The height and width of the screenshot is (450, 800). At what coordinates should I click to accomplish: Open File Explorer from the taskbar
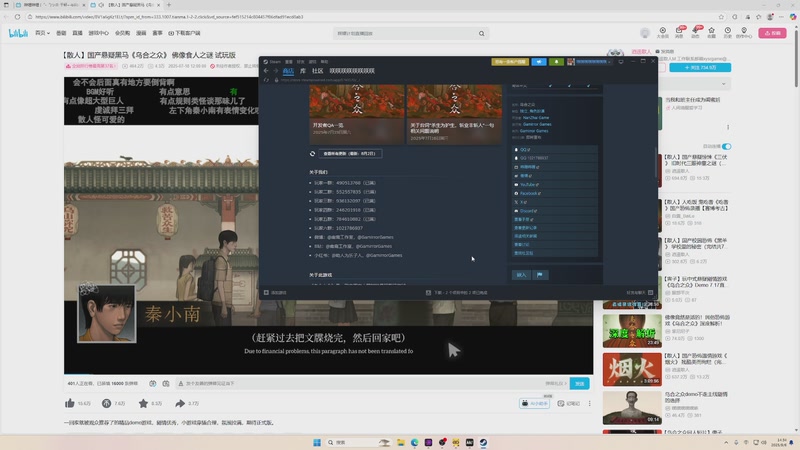pyautogui.click(x=401, y=442)
